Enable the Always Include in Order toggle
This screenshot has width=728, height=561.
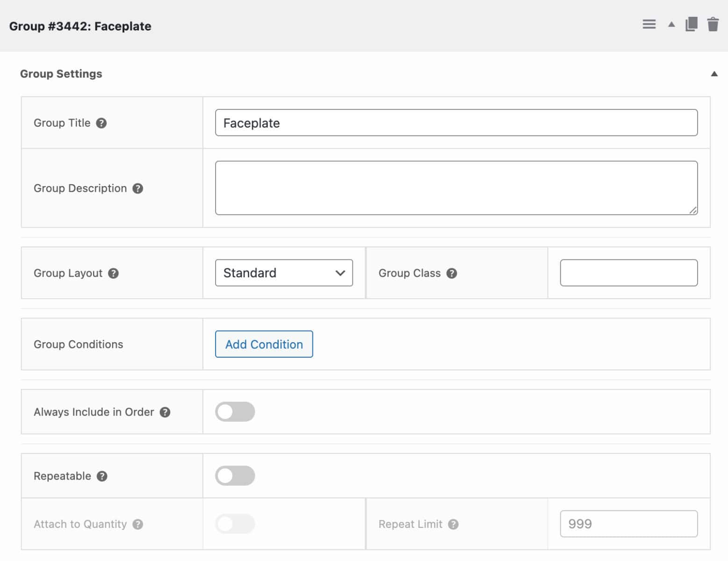coord(235,411)
